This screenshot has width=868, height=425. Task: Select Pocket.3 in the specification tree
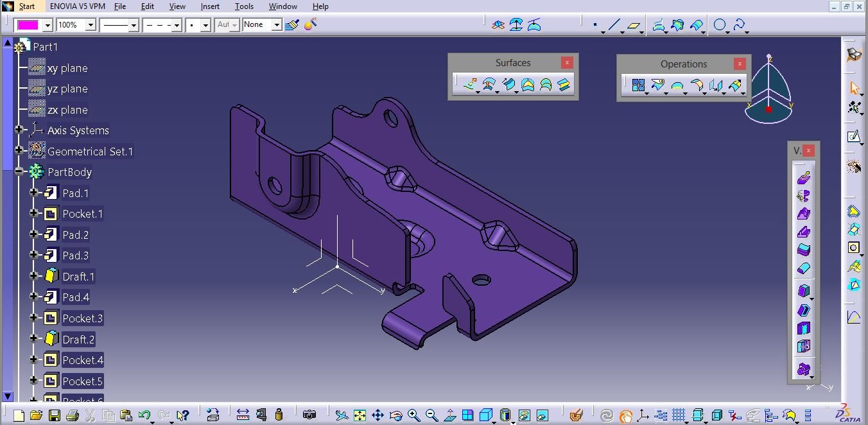tap(82, 318)
